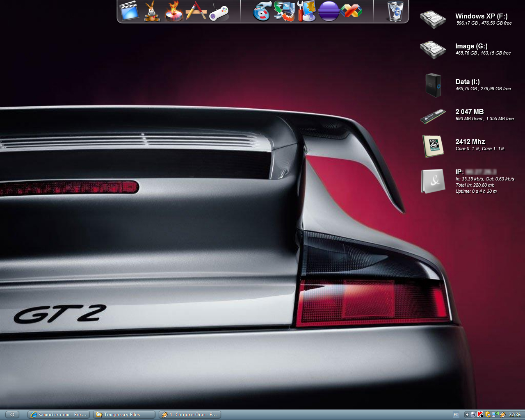The image size is (525, 420).
Task: Open Windows XP (F:) drive
Action: tap(433, 19)
